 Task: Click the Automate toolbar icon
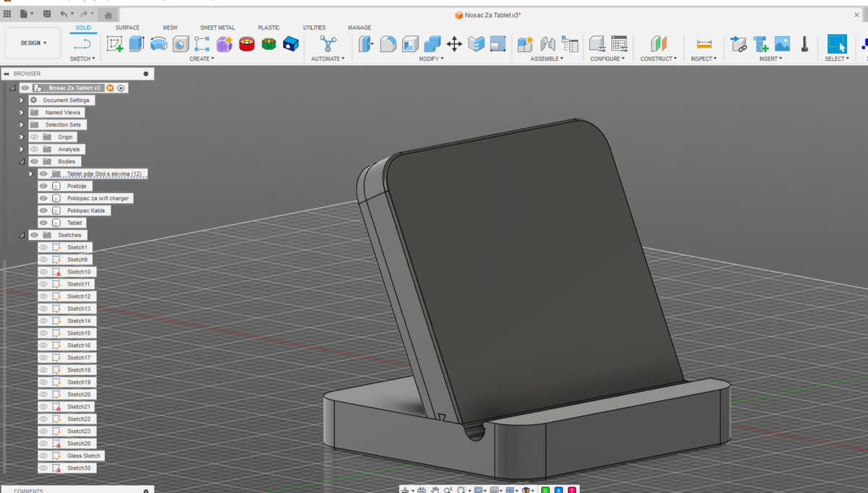coord(328,44)
